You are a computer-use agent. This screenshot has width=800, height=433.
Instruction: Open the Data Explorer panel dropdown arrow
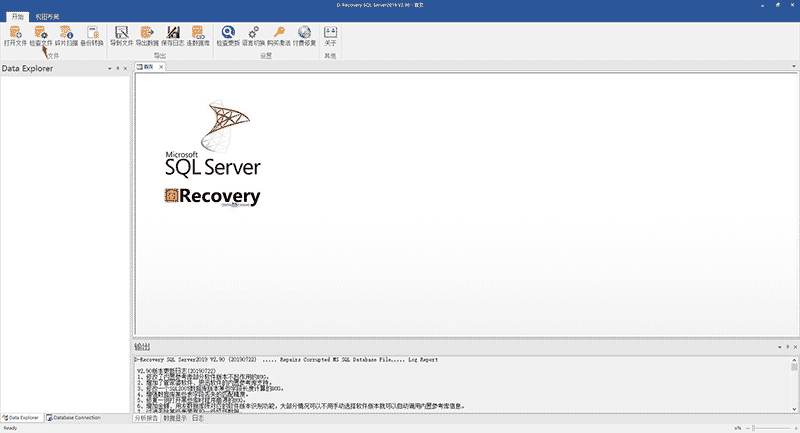pos(110,68)
